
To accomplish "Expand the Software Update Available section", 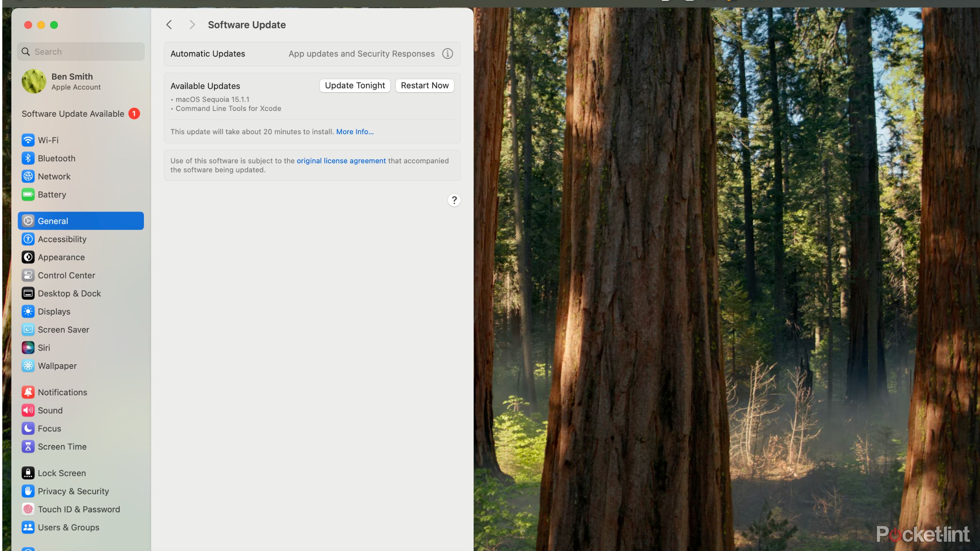I will coord(73,113).
